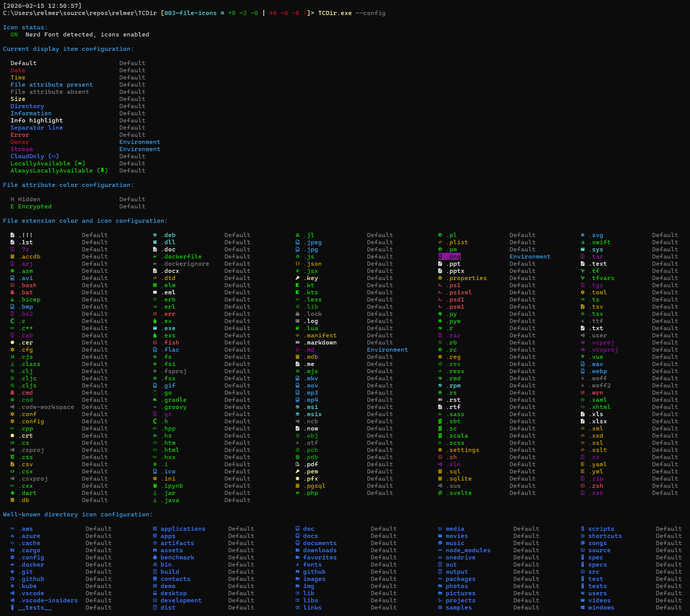Click the envelope icon beside .eml
The width and height of the screenshot is (690, 616).
[x=155, y=292]
